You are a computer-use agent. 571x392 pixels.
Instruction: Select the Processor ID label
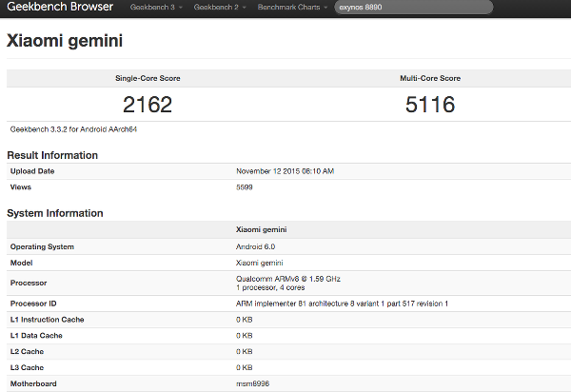tap(33, 304)
